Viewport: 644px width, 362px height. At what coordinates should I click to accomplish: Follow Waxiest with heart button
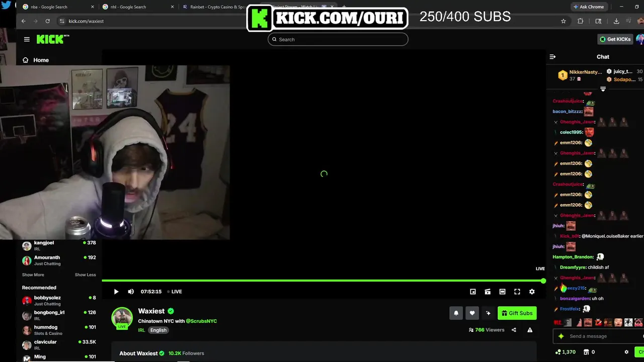point(472,313)
